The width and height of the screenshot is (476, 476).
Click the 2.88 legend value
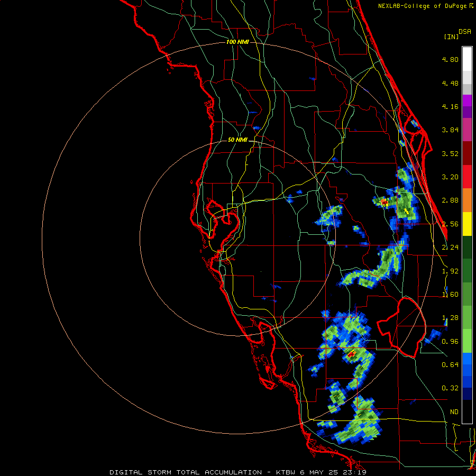tap(450, 200)
